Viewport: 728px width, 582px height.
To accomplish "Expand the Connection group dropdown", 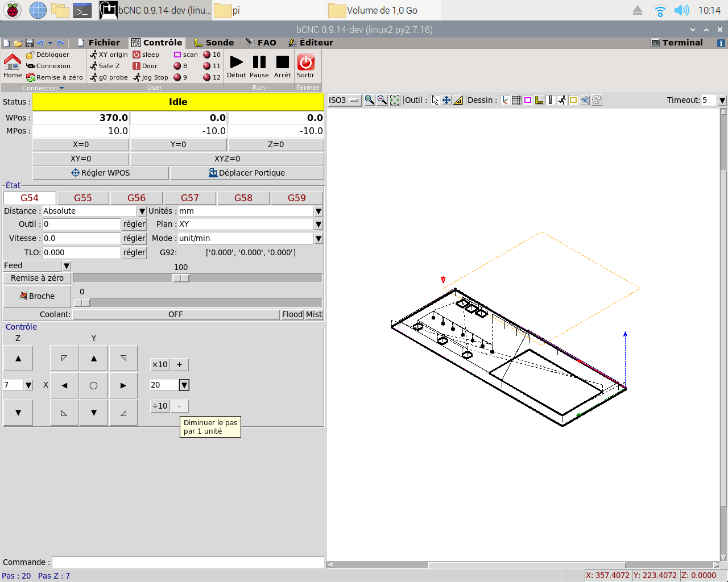I will 43,88.
